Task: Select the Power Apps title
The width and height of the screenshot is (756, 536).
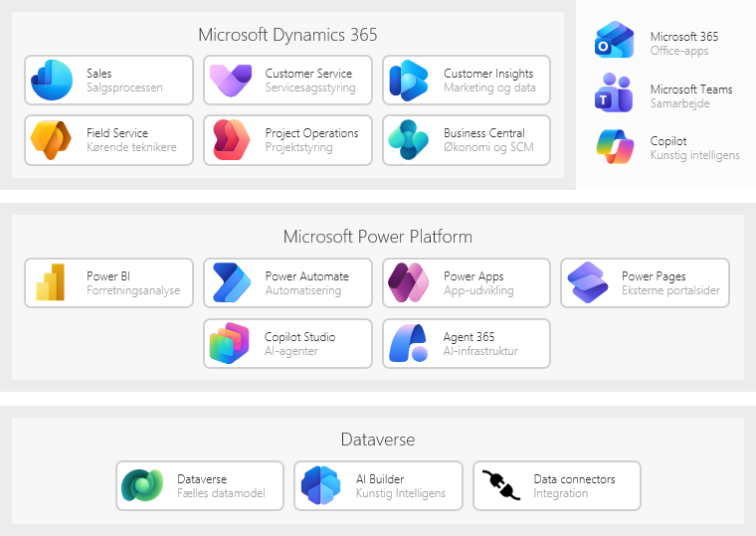Action: (473, 276)
